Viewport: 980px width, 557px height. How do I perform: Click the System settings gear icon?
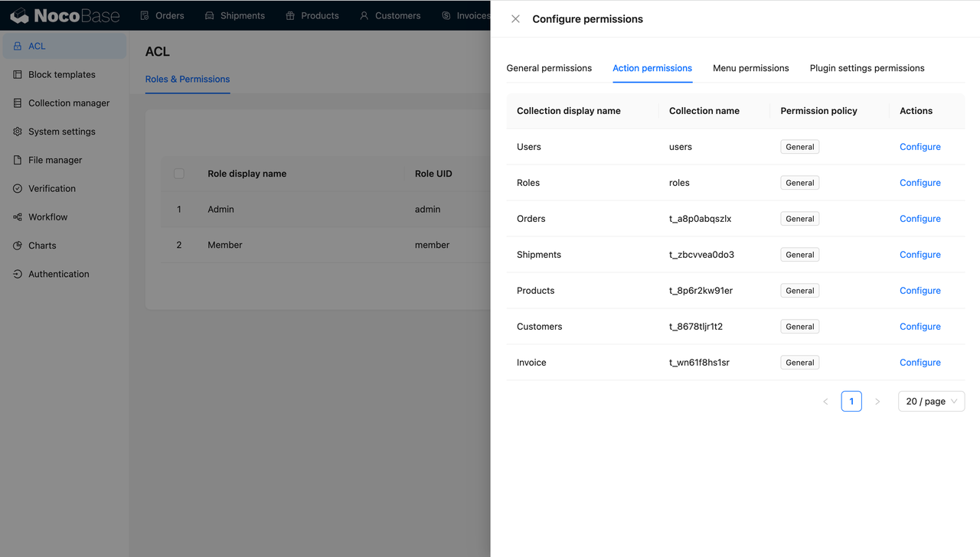(x=18, y=132)
